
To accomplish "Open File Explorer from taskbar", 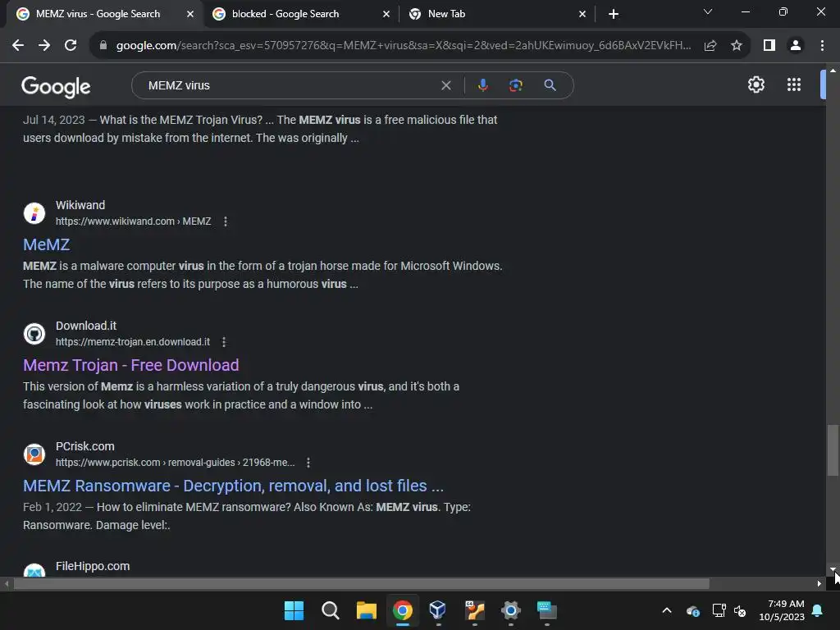I will pyautogui.click(x=367, y=610).
